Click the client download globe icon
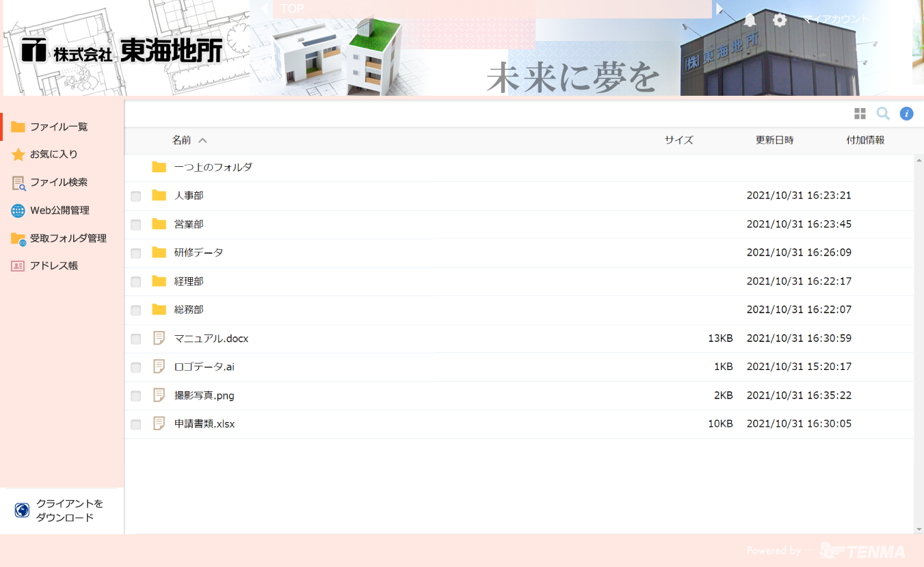The width and height of the screenshot is (924, 567). coord(22,510)
